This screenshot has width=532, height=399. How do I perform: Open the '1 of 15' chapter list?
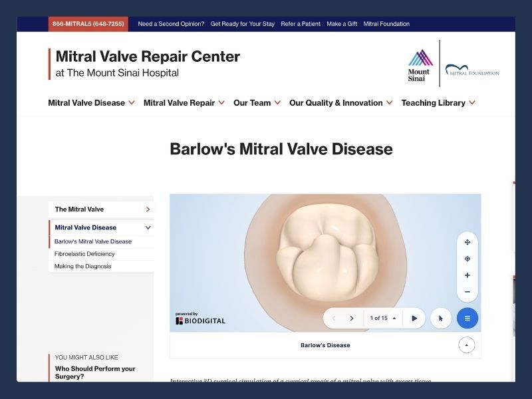(x=382, y=319)
